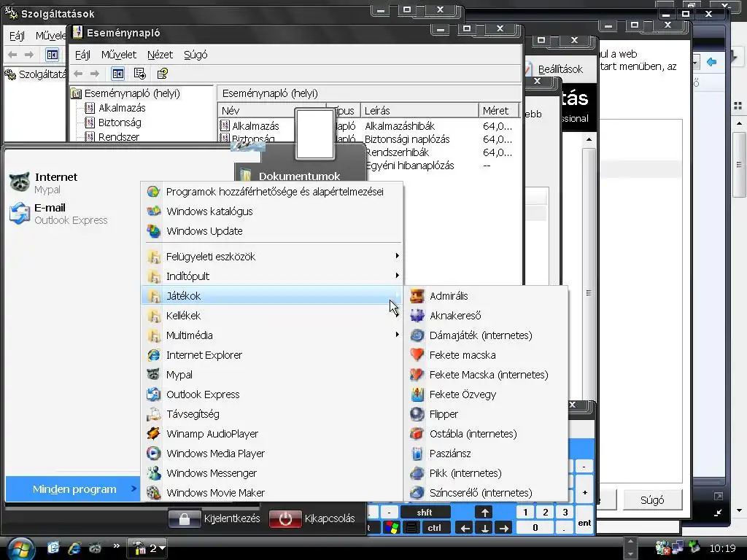Launch Windows Media Player
This screenshot has width=747, height=560.
point(272,454)
